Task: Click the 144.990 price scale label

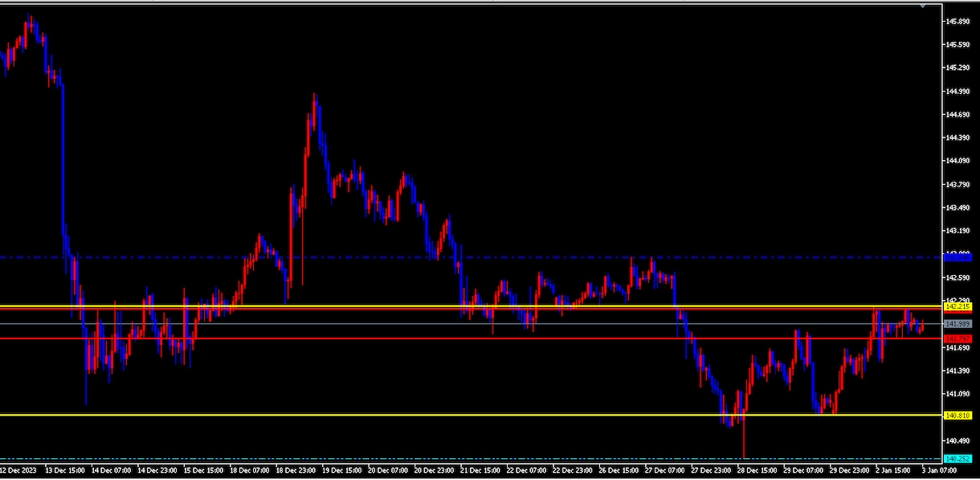Action: (x=958, y=92)
